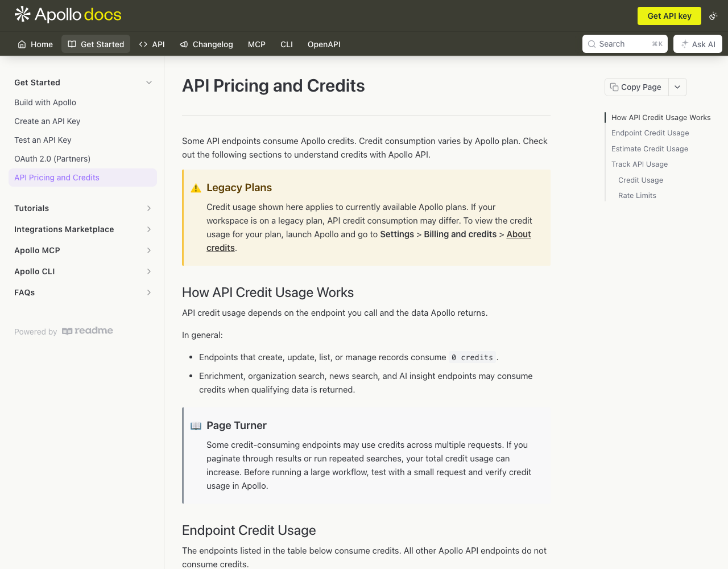Screen dimensions: 728x569
Task: Click the megaphone icon beside Changelog
Action: click(x=184, y=44)
